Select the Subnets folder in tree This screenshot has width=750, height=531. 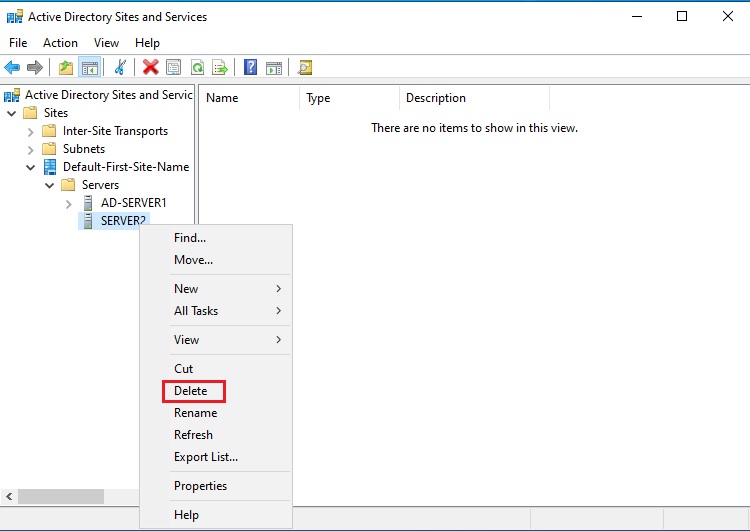83,149
